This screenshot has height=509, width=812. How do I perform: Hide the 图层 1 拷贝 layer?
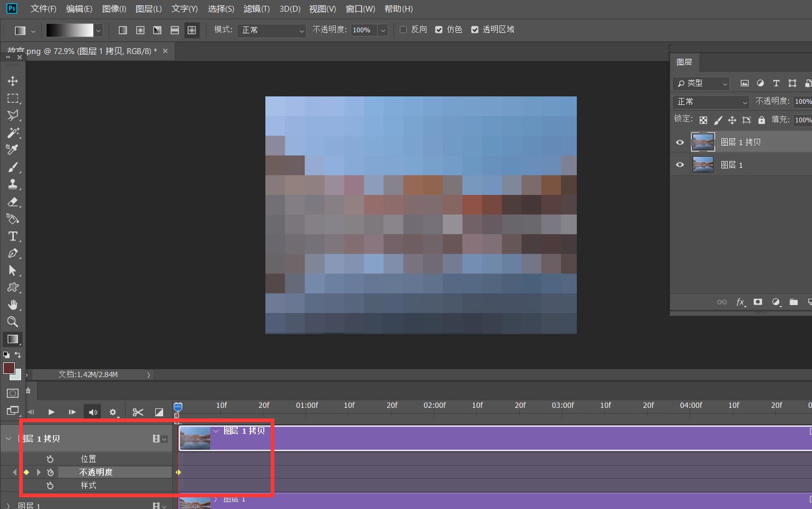(x=680, y=142)
